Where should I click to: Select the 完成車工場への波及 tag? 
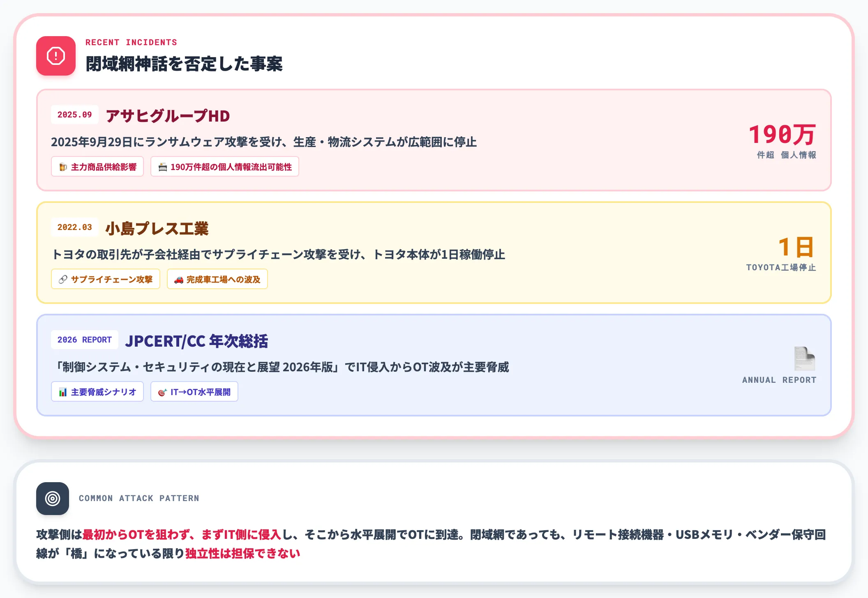click(217, 279)
